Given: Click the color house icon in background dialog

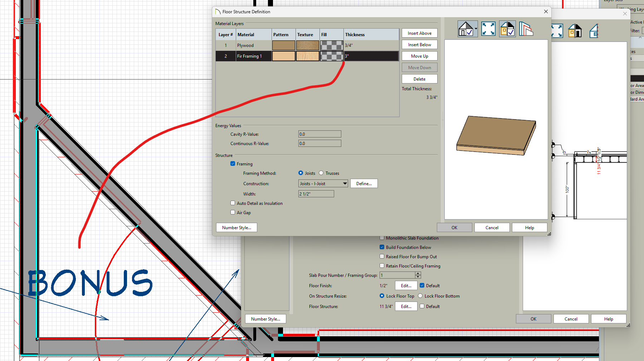Looking at the screenshot, I should 575,31.
